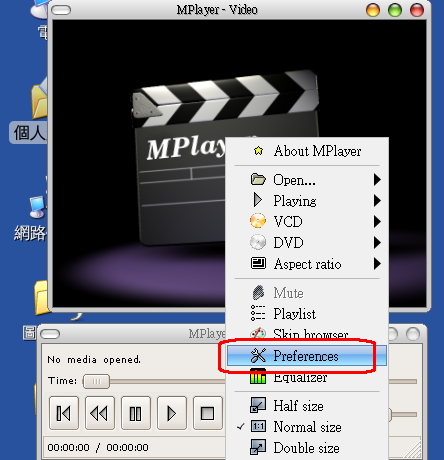Screen dimensions: 444x460
Task: Click the pill button in Video title bar
Action: point(61,10)
